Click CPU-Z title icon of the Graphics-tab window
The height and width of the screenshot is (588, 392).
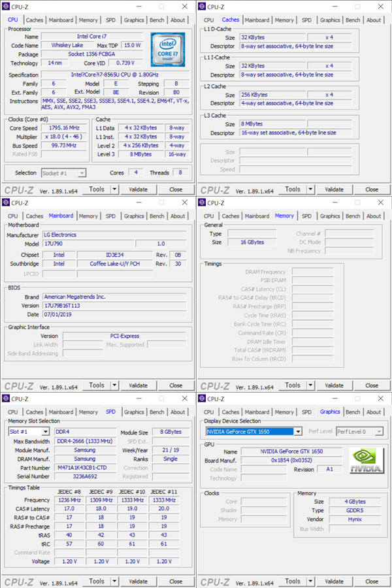[x=202, y=399]
